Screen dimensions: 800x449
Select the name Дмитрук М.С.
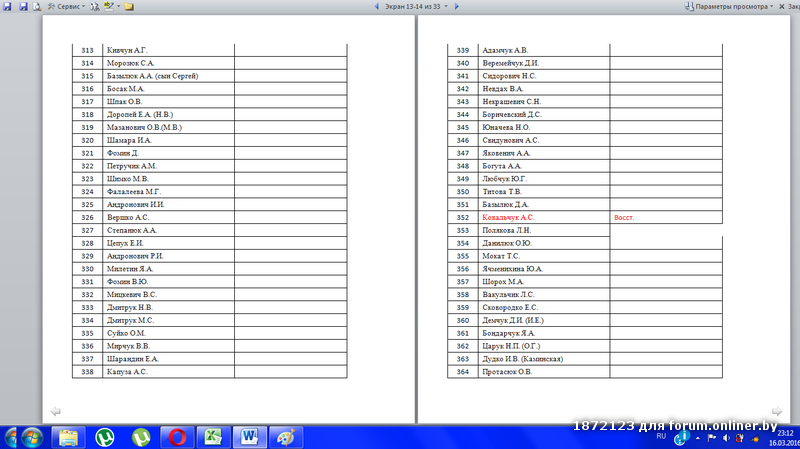[x=130, y=320]
